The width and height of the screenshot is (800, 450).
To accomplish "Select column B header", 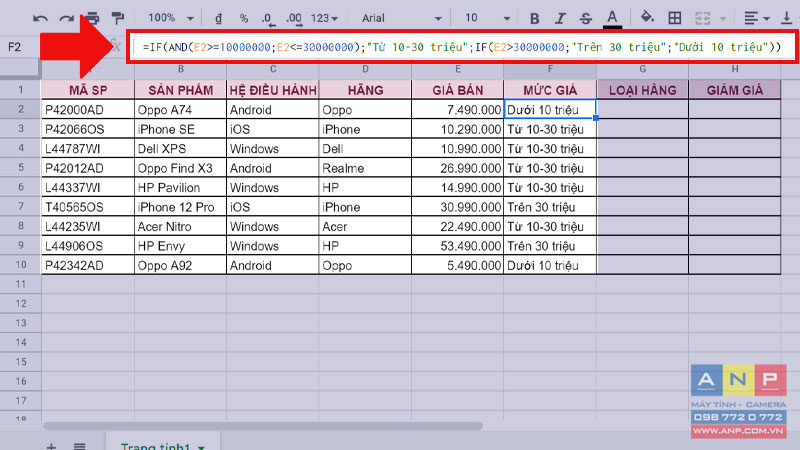I will tap(181, 69).
